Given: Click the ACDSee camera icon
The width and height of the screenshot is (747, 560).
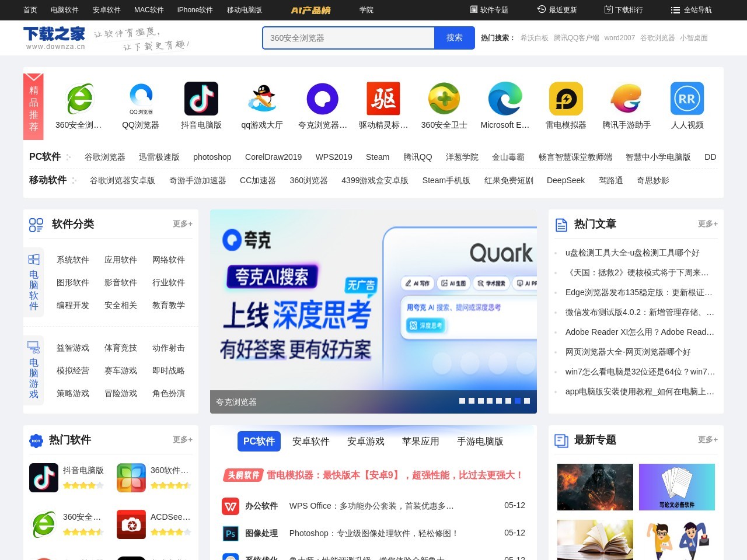Looking at the screenshot, I should coord(131,524).
